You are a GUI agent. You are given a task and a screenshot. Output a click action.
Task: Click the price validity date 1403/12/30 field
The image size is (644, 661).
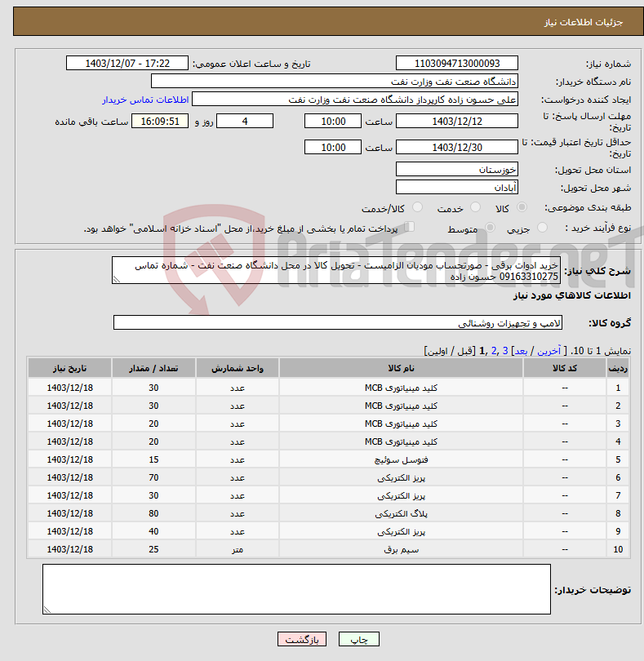pos(457,147)
